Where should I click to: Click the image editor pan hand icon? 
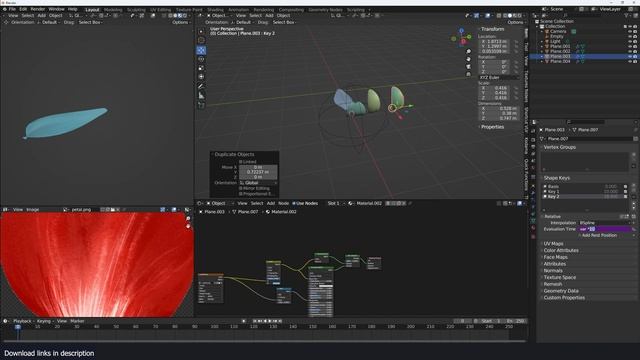pos(188,226)
